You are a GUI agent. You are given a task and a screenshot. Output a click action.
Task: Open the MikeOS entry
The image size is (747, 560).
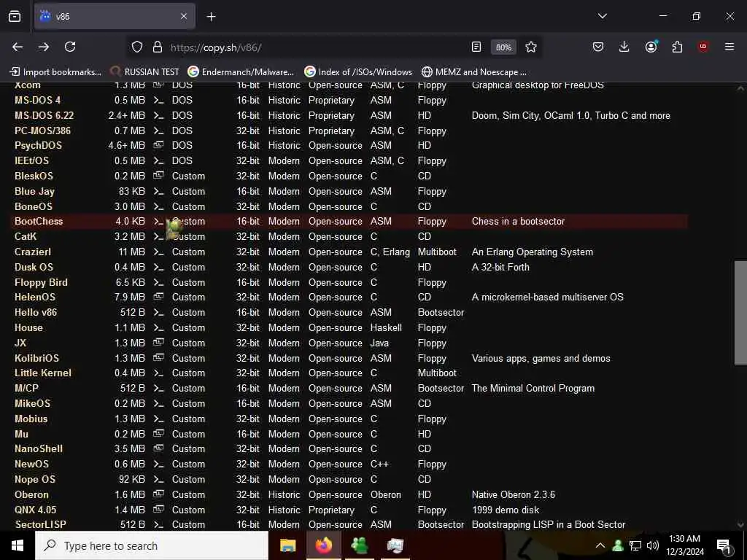click(x=32, y=404)
